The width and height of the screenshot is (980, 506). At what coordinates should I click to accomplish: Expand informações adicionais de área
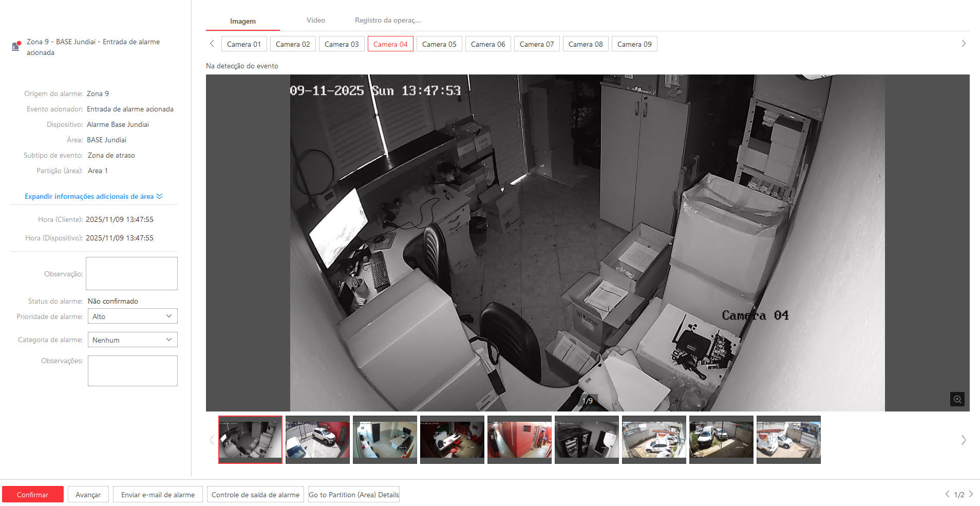point(93,196)
